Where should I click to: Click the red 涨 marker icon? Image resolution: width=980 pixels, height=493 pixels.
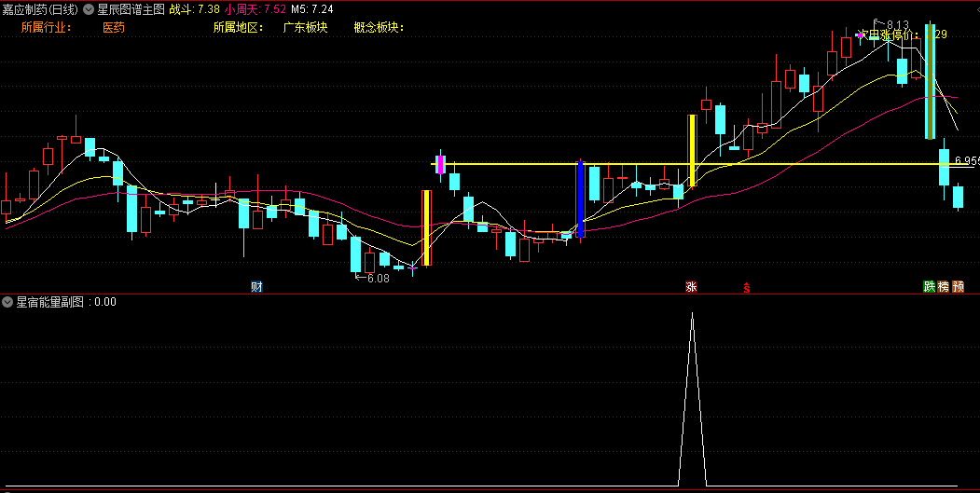point(691,287)
